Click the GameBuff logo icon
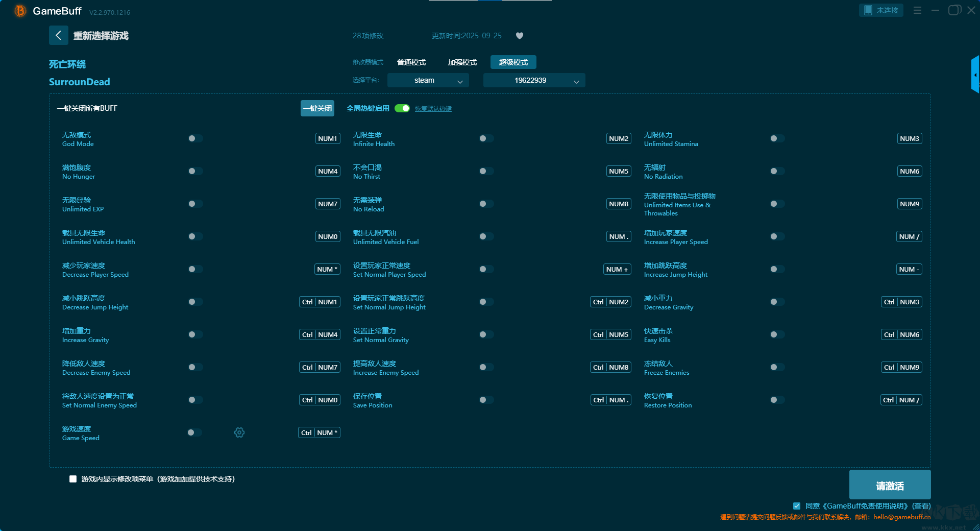This screenshot has width=980, height=531. [20, 11]
